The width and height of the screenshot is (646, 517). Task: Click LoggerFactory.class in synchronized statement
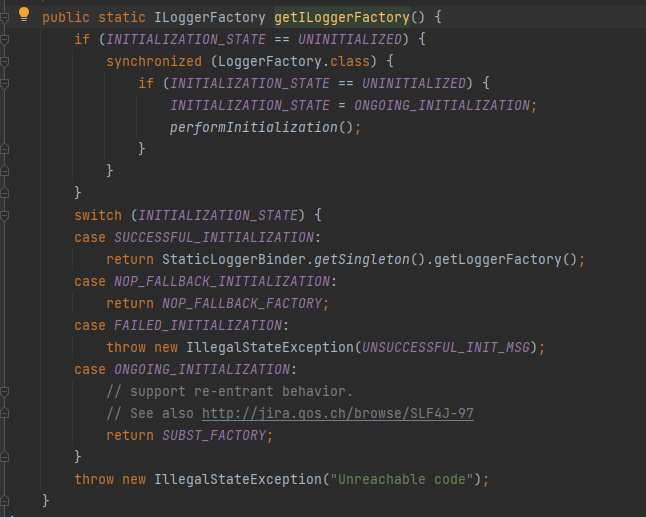[294, 61]
